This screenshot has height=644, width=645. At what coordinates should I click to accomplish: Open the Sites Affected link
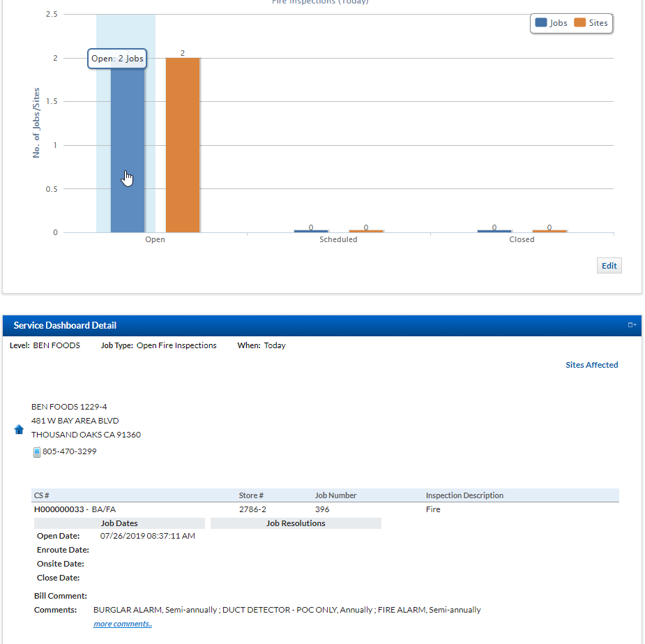coord(591,365)
